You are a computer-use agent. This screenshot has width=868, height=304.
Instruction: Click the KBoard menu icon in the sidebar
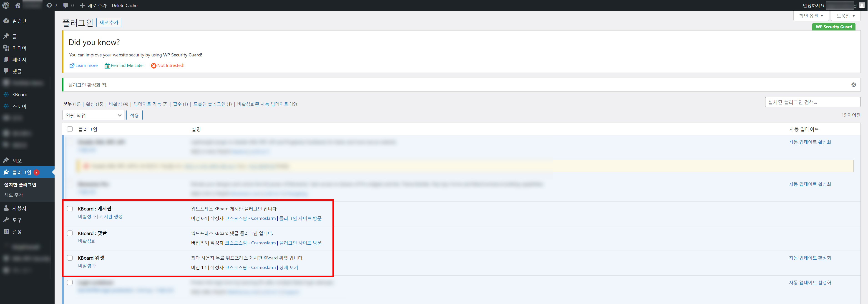click(6, 94)
